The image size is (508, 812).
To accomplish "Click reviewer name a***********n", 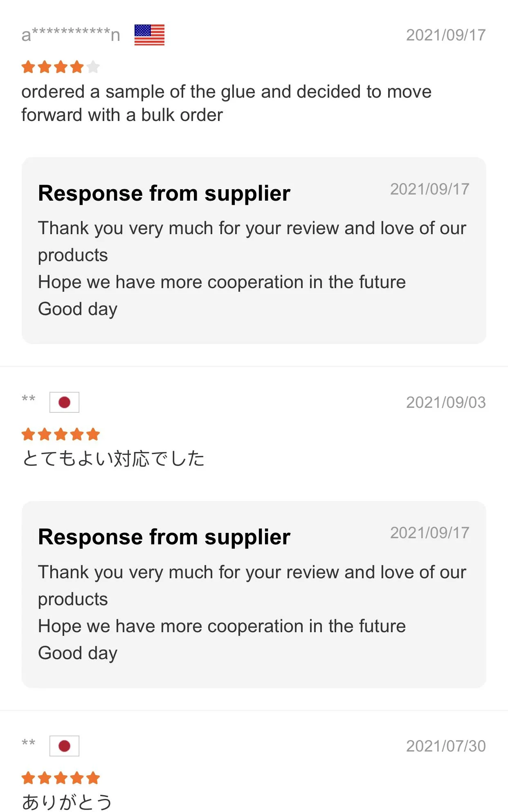I will coord(70,35).
